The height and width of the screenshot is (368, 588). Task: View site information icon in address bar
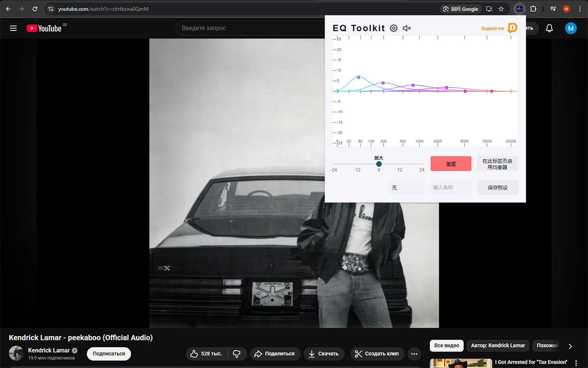pos(51,9)
